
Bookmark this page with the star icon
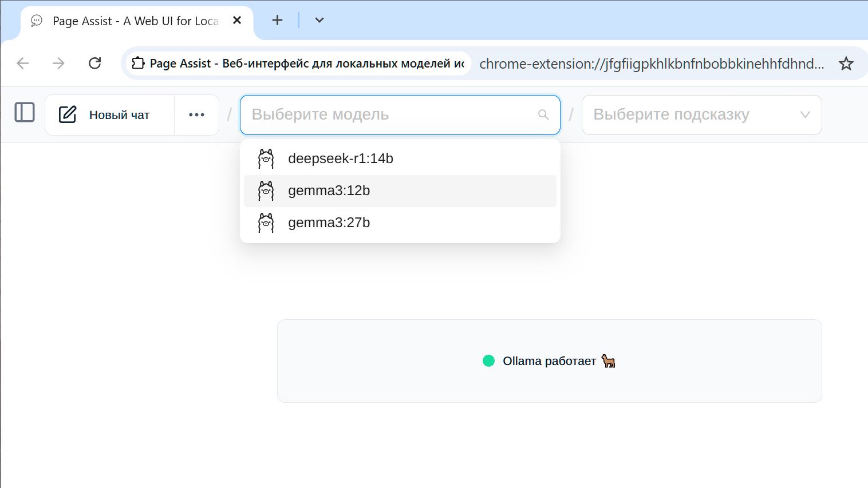[x=846, y=64]
